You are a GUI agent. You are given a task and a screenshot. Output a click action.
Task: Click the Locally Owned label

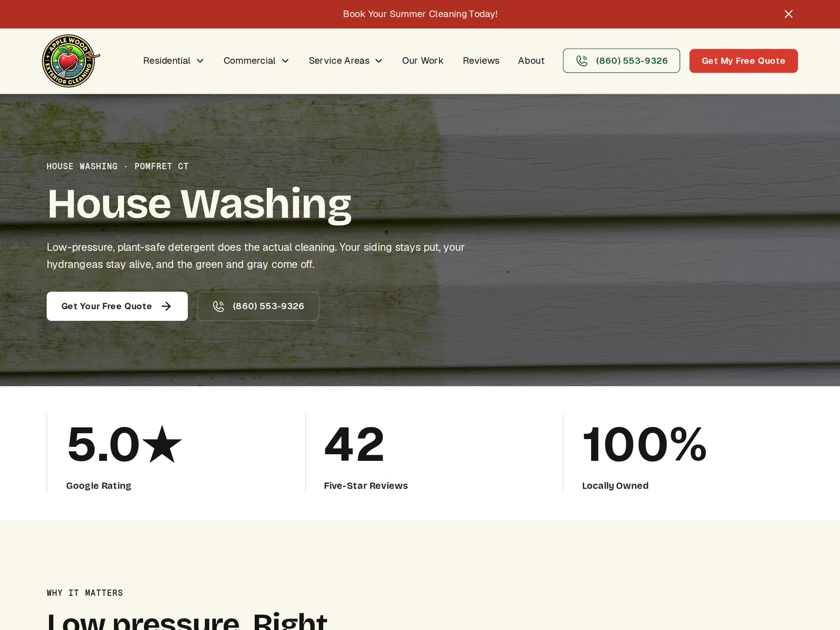pos(615,486)
